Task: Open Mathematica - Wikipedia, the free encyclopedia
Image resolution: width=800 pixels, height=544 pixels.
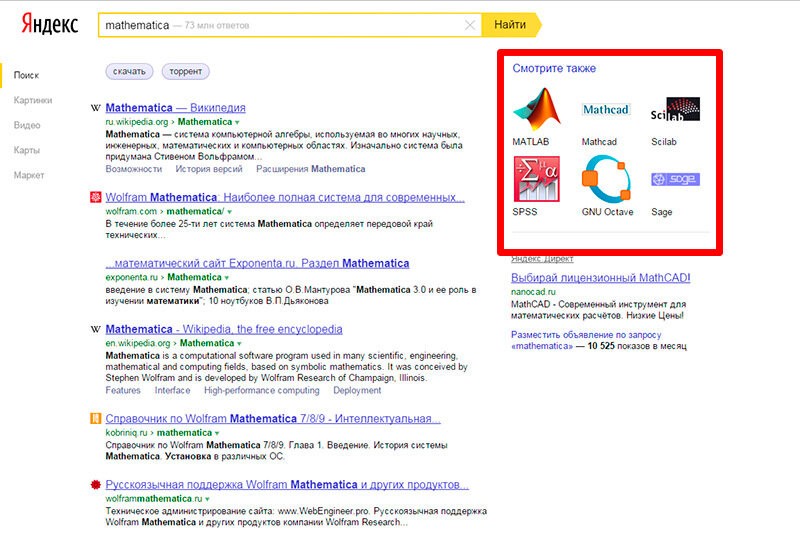Action: coord(224,329)
